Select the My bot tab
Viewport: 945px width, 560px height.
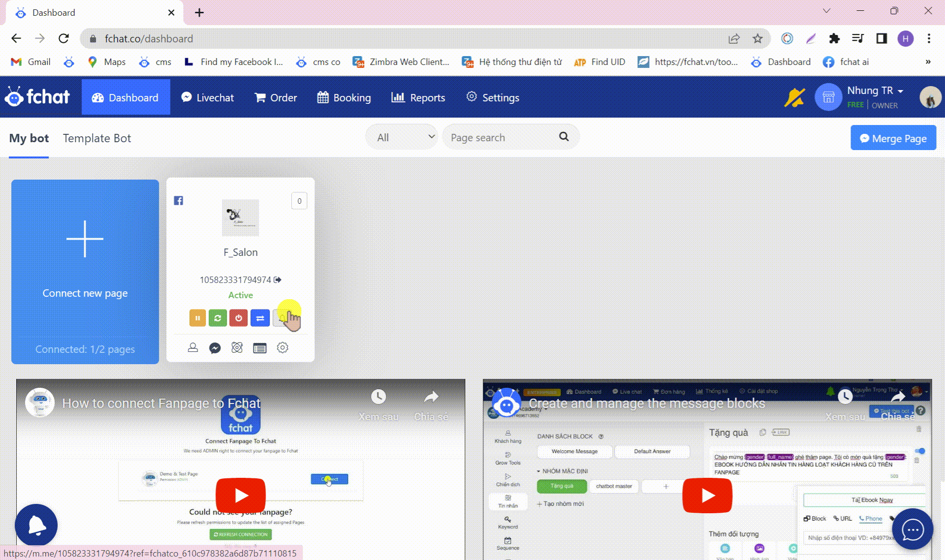click(x=29, y=138)
